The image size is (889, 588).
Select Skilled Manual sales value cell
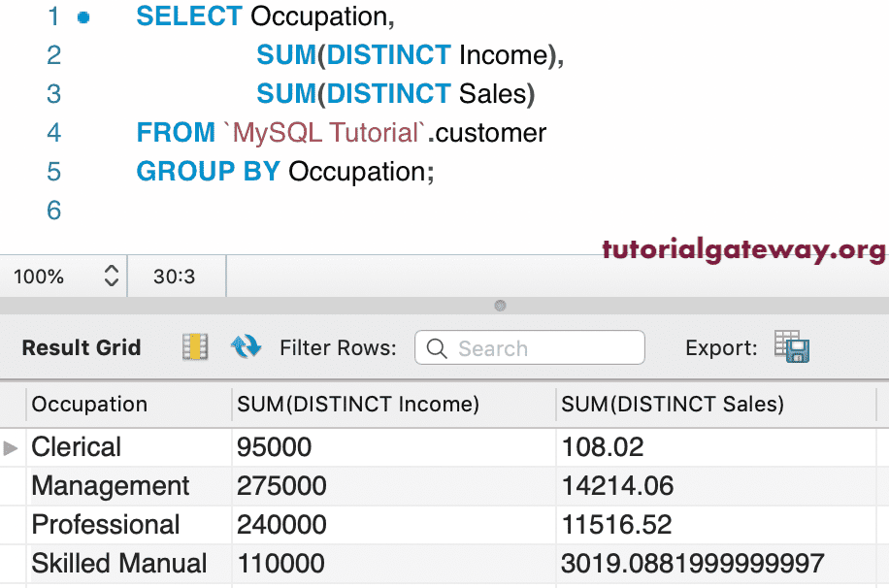(693, 564)
